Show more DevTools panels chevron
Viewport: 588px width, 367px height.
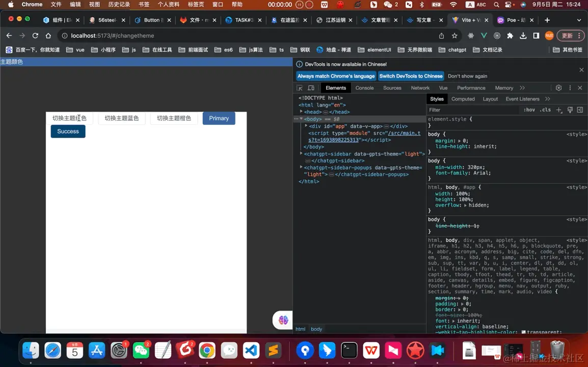pyautogui.click(x=522, y=88)
